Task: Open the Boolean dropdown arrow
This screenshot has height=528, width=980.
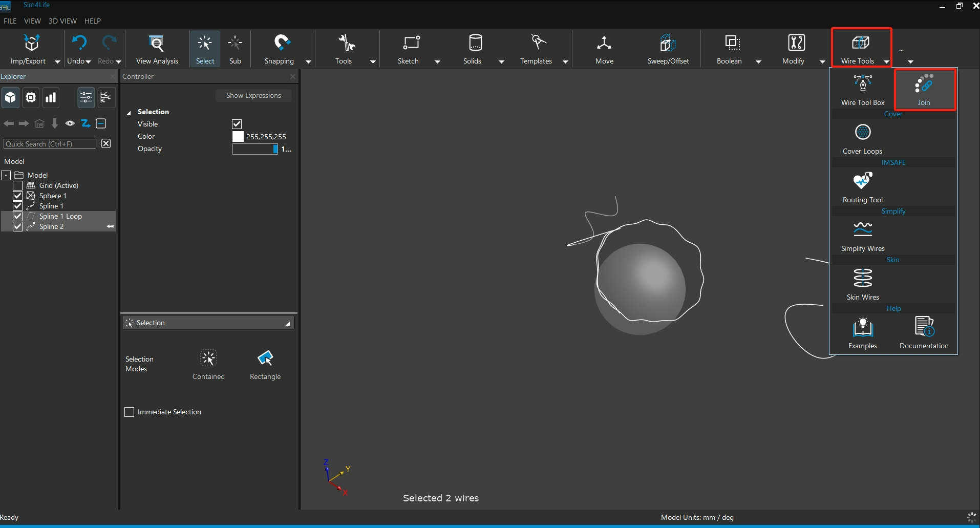Action: coord(758,61)
